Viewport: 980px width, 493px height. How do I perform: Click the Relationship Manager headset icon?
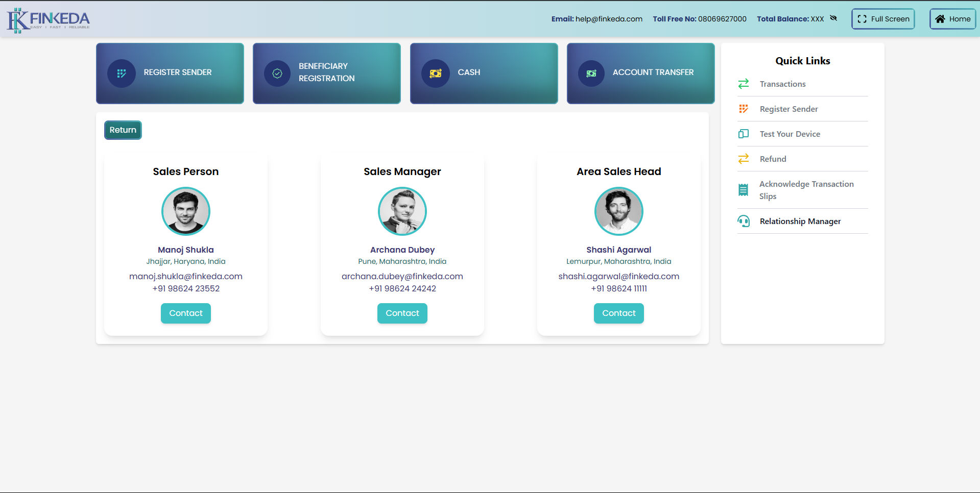coord(744,221)
